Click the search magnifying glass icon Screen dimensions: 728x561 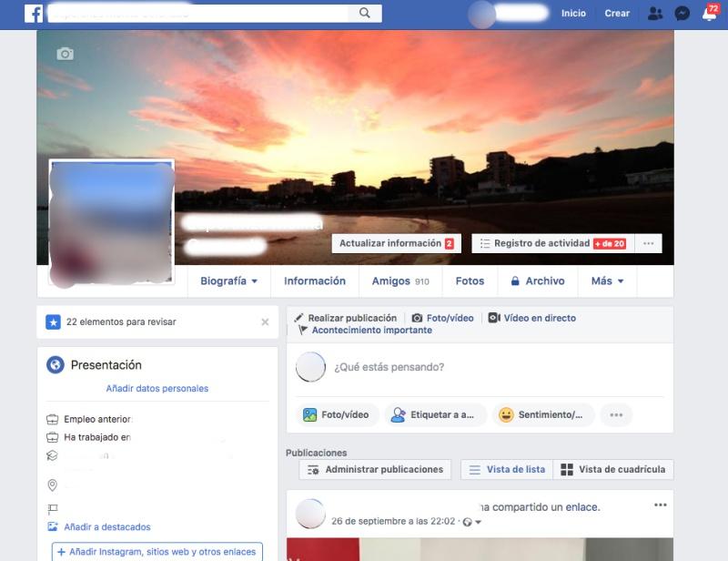click(x=365, y=13)
